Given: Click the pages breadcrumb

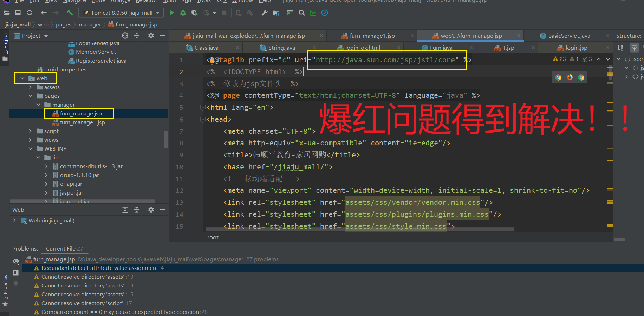Looking at the screenshot, I should (64, 24).
